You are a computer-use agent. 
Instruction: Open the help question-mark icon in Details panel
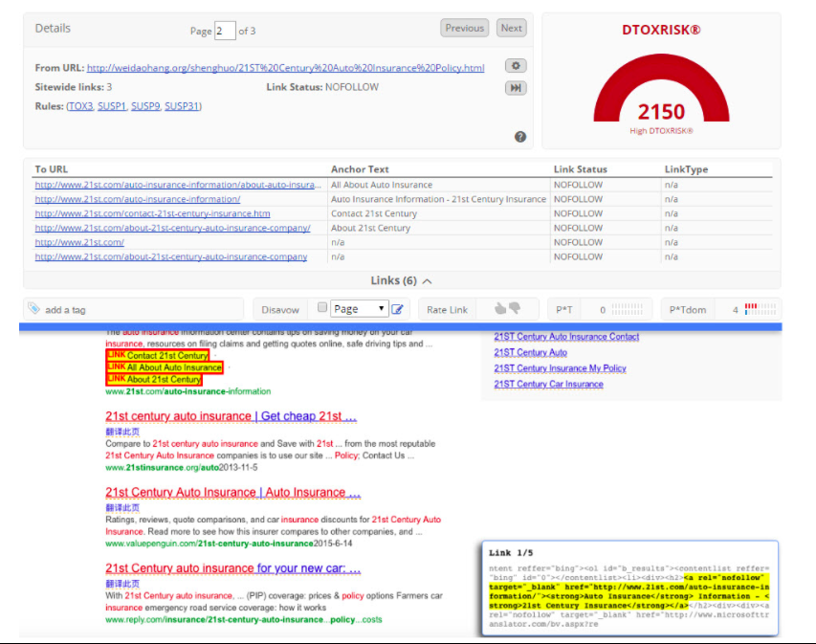(x=520, y=137)
